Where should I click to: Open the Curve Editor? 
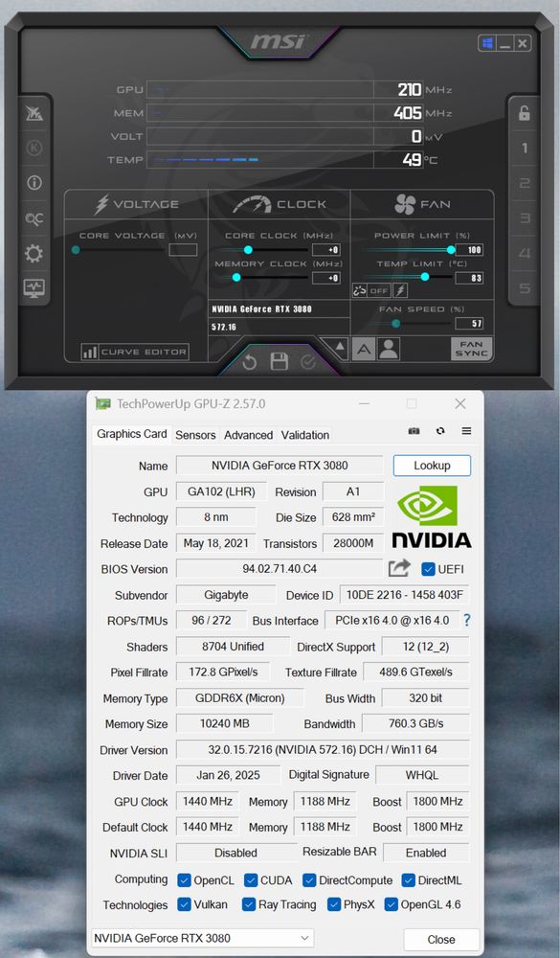click(x=135, y=352)
